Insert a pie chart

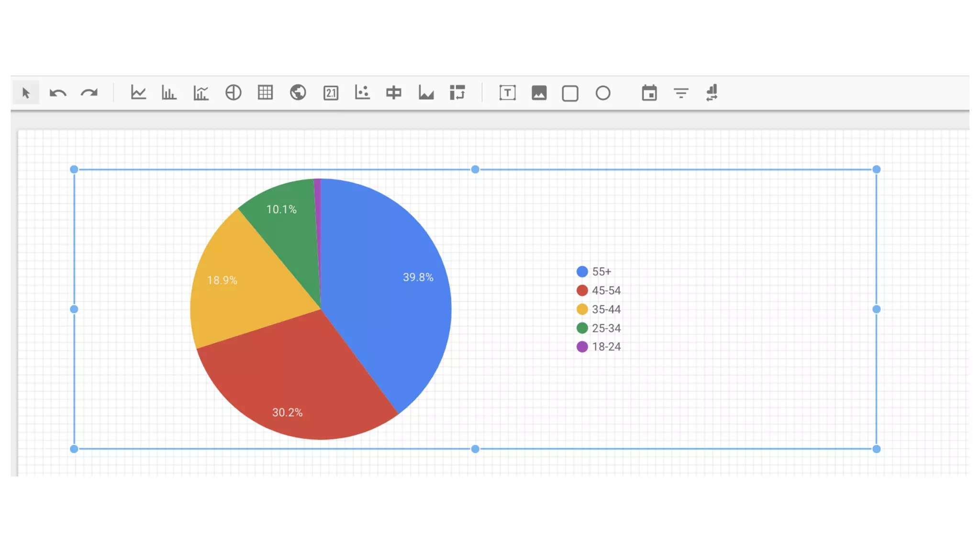234,93
